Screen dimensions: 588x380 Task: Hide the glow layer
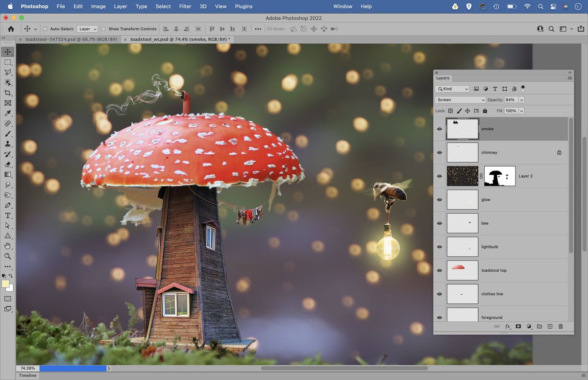pyautogui.click(x=440, y=200)
